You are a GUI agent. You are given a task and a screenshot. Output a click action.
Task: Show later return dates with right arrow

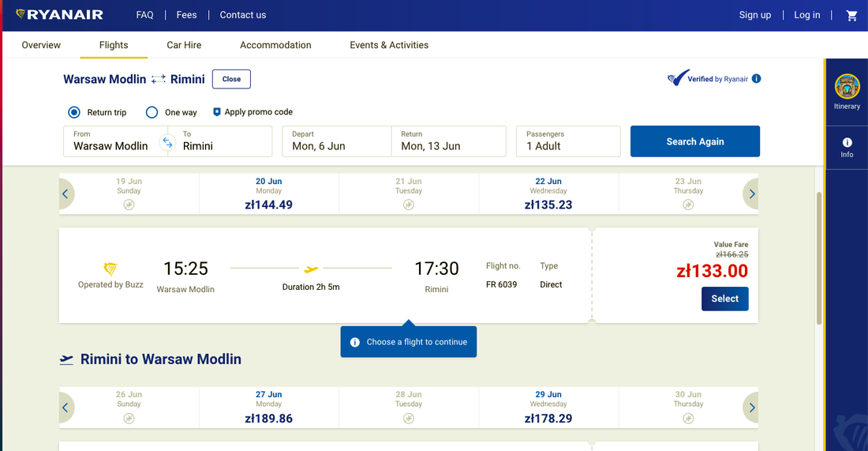coord(751,408)
